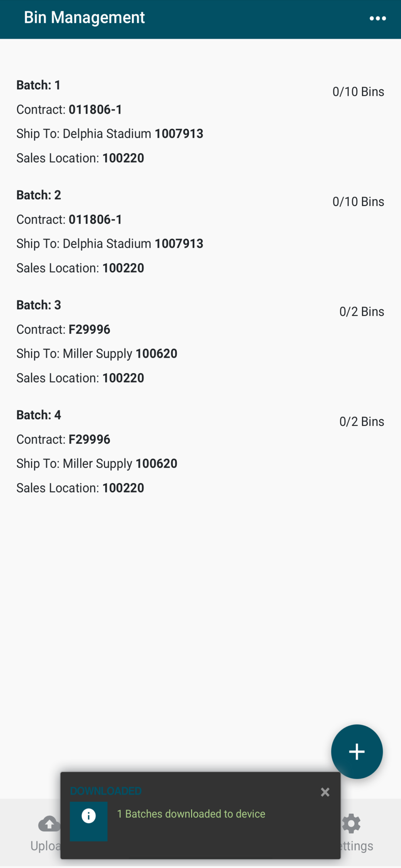
Task: Tap the Bin Management header title
Action: (84, 18)
